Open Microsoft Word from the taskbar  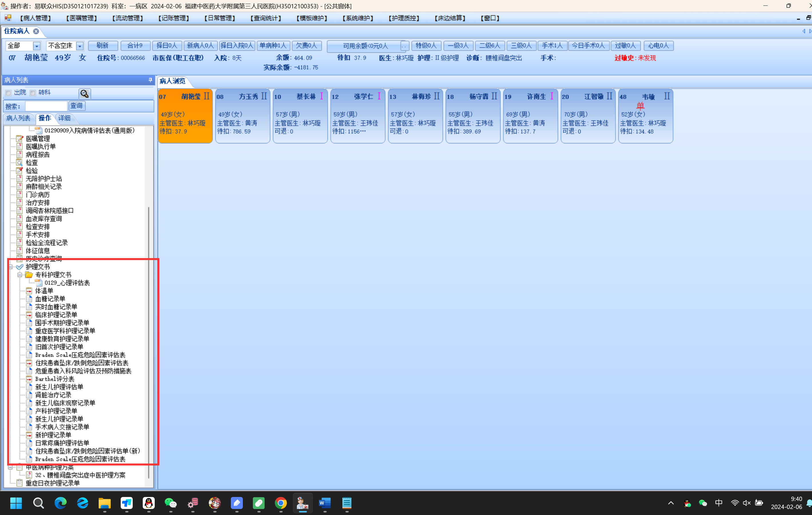[324, 503]
